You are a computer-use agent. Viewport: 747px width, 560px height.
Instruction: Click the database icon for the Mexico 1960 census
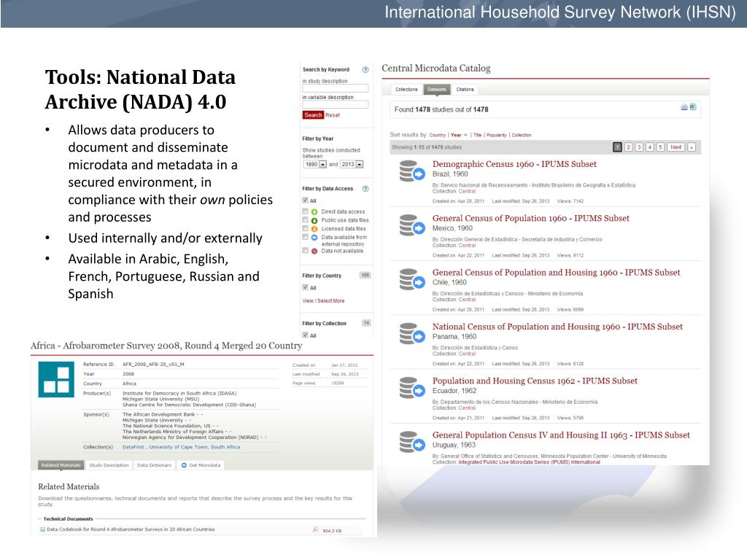pos(411,226)
